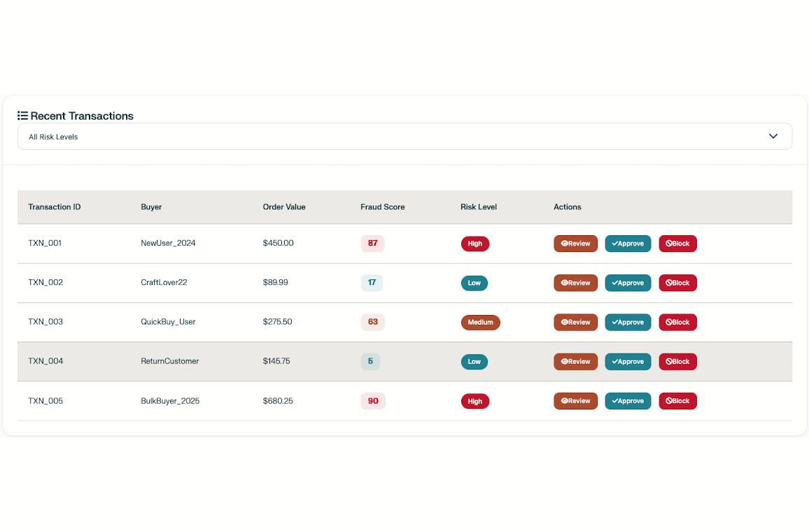This screenshot has height=532, width=809.
Task: Click the Low risk badge for TXN_002
Action: 474,283
